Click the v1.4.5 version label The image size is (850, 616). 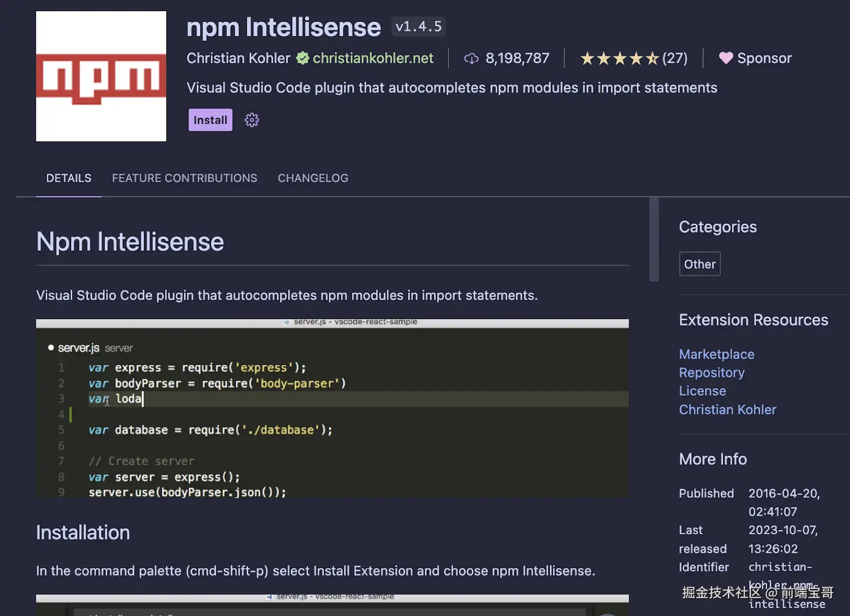[x=419, y=27]
